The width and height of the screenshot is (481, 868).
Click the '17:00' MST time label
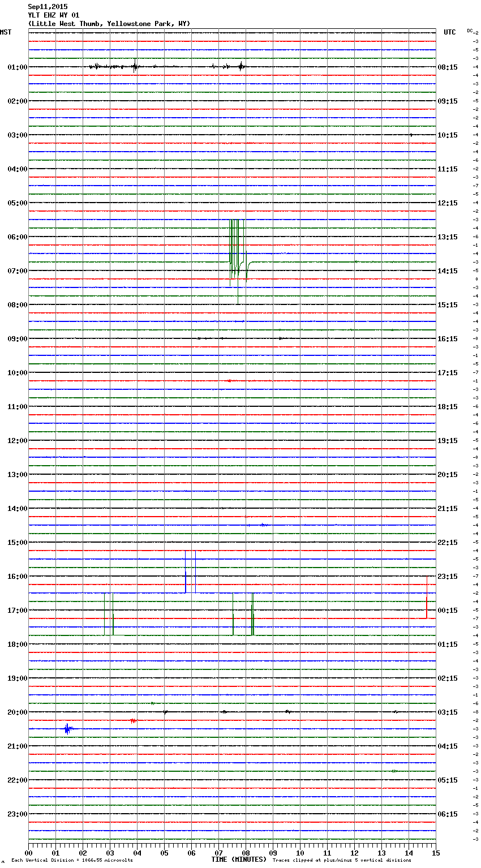[x=18, y=611]
